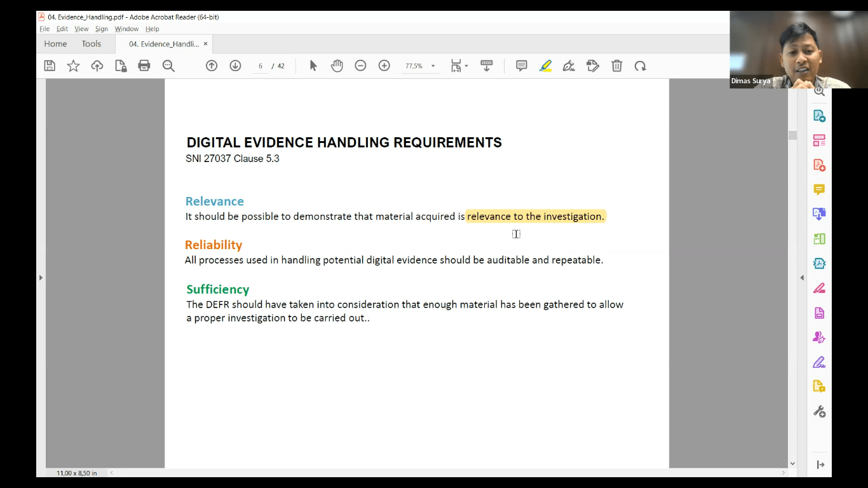Select the Hand pan tool
The height and width of the screenshot is (488, 868).
(337, 65)
